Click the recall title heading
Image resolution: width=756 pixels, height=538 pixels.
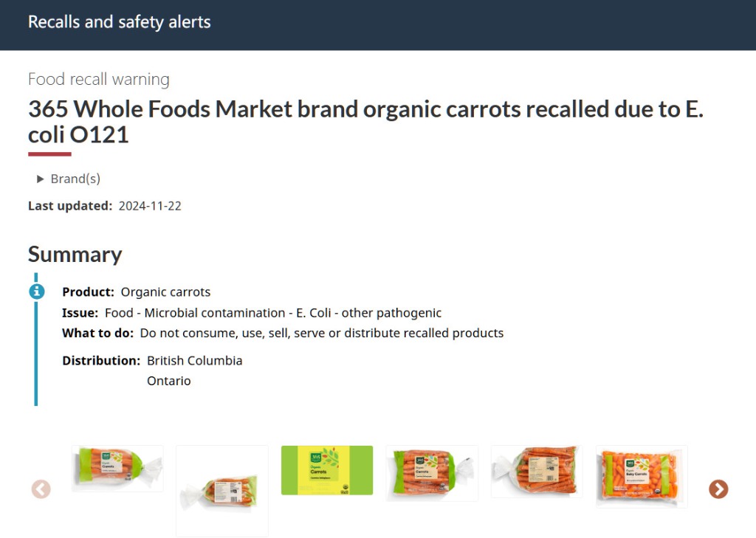coord(365,122)
